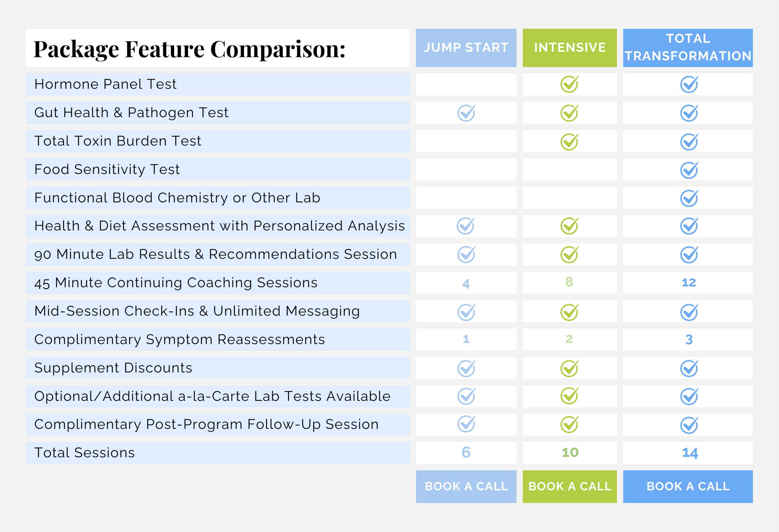Viewport: 779px width, 532px height.
Task: Click Intensive's Hormone Panel Test checkmark
Action: (x=569, y=84)
